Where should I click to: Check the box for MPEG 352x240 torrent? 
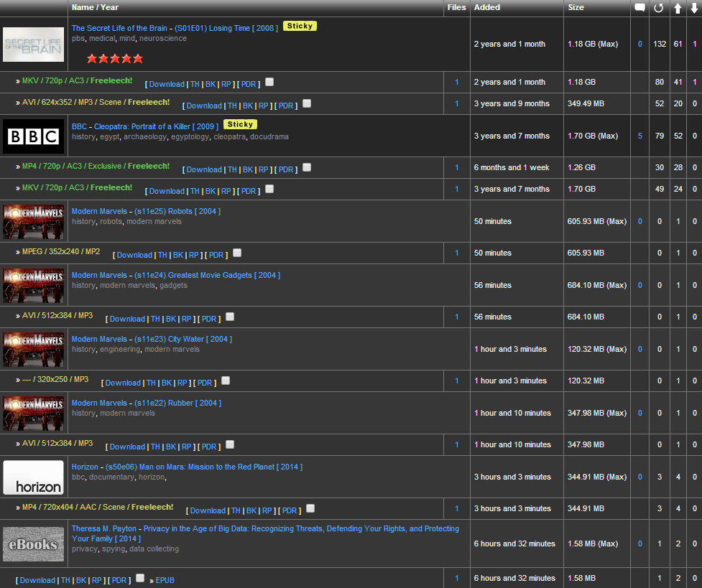tap(237, 253)
